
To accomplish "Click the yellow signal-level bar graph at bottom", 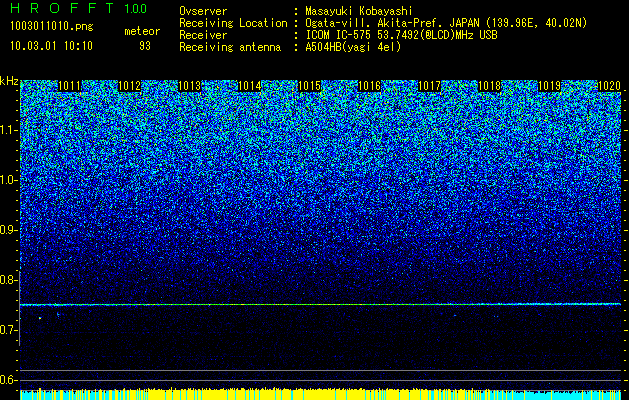I will pyautogui.click(x=320, y=394).
